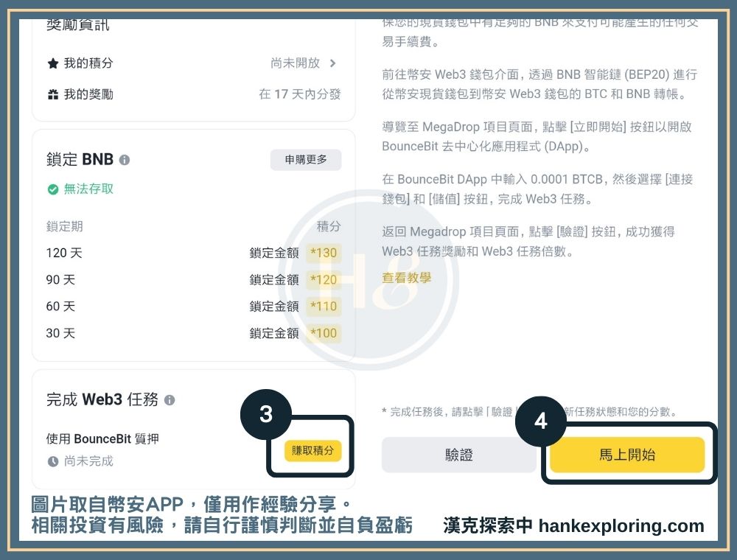Screen dimensions: 737x560
Task: Click the 我的獎勵 row label
Action: (x=88, y=94)
